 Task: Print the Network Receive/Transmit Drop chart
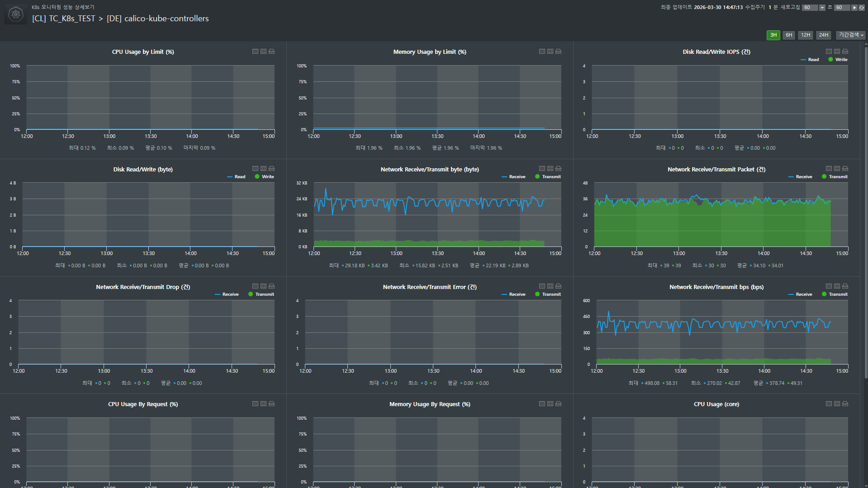(271, 286)
